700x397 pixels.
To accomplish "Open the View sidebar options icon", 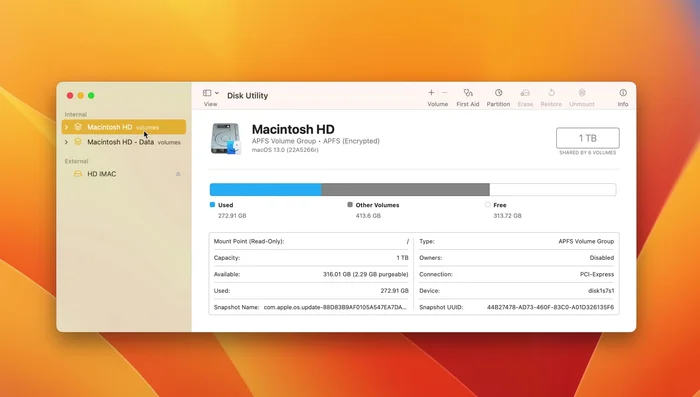I will pos(207,93).
